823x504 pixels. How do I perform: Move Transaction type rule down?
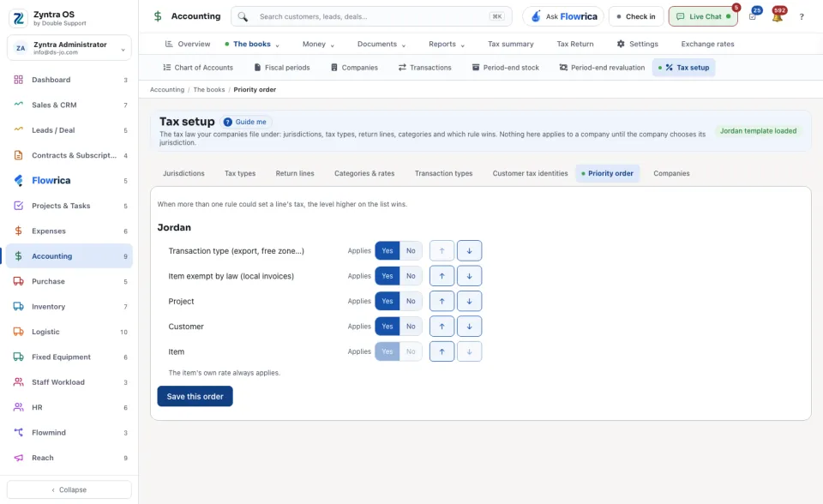(469, 251)
